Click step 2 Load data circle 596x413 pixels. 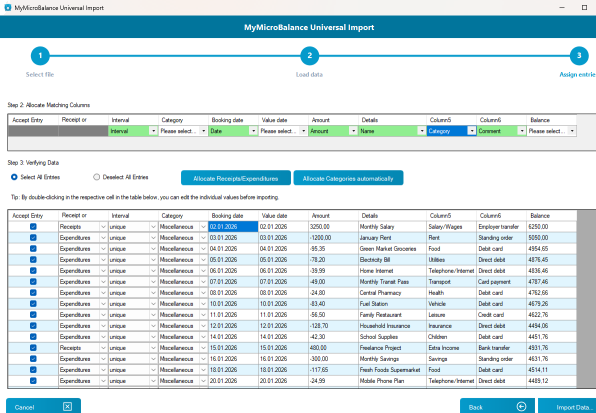[x=309, y=56]
